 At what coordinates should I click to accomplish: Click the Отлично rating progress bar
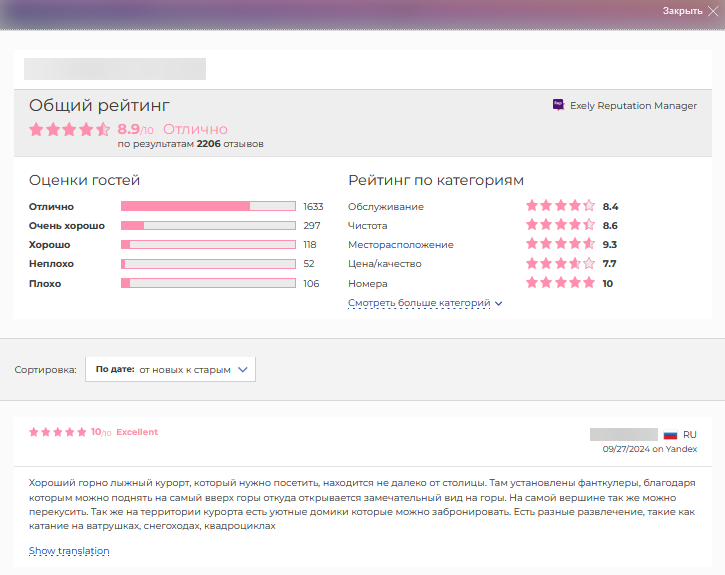pyautogui.click(x=208, y=206)
